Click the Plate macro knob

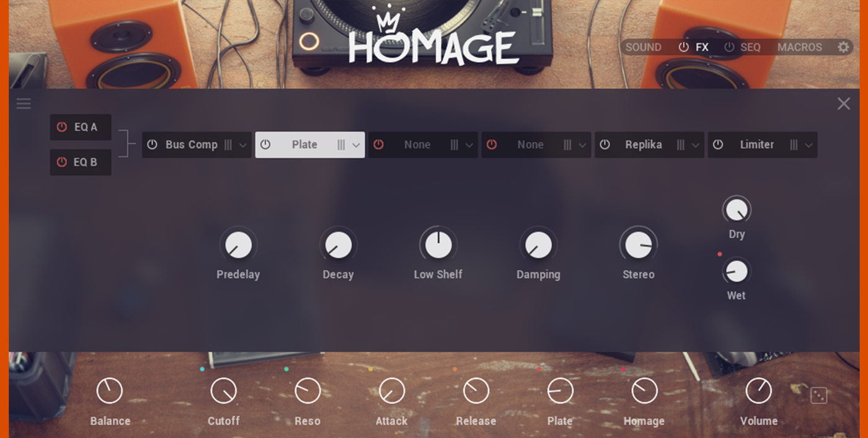point(560,391)
